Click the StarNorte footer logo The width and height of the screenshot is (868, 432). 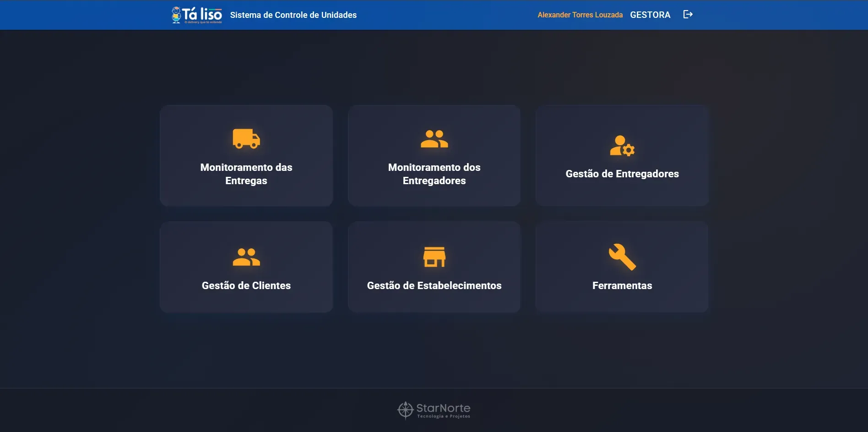point(434,410)
